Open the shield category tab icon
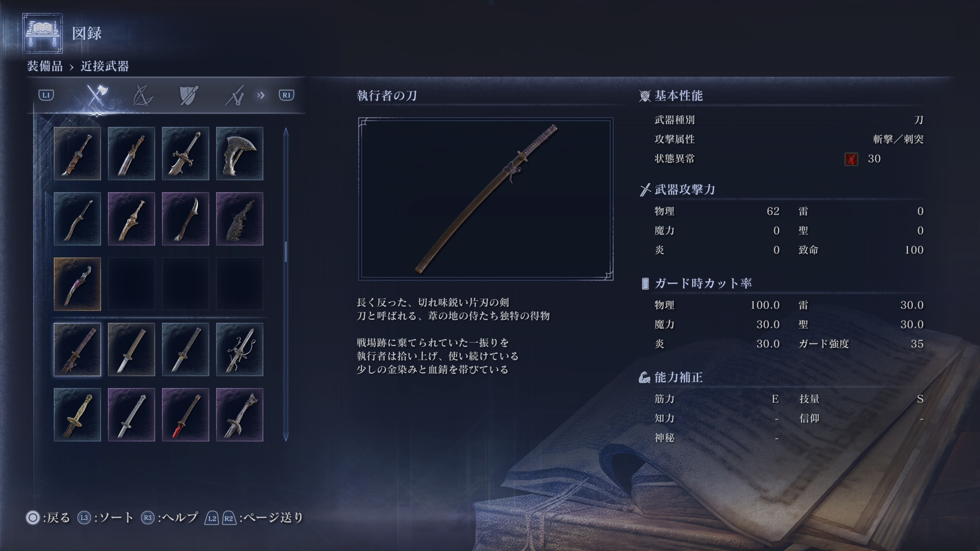The height and width of the screenshot is (551, 980). pos(189,95)
